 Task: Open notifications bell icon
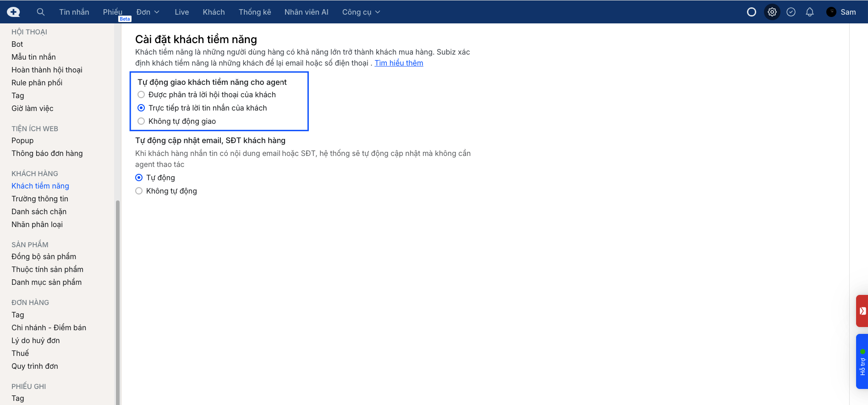[x=810, y=12]
